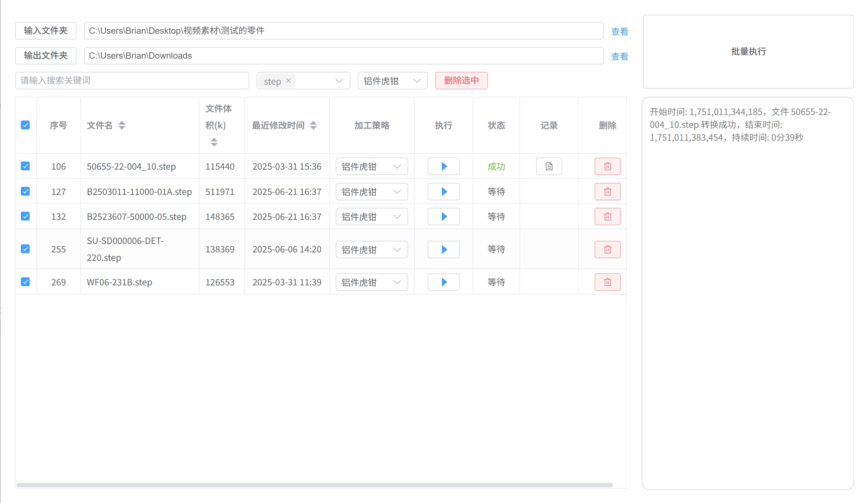Click the 序号 column header
This screenshot has height=503, width=868.
[58, 125]
